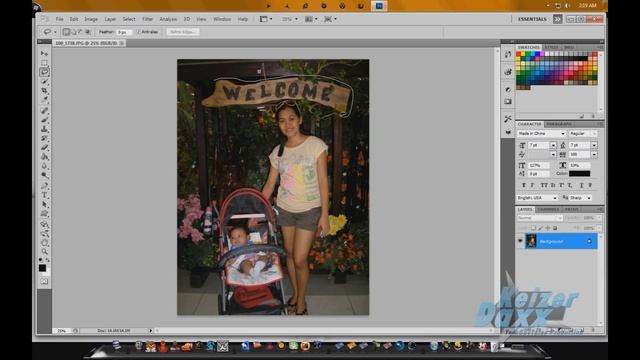Open the leading dropdown

click(594, 145)
